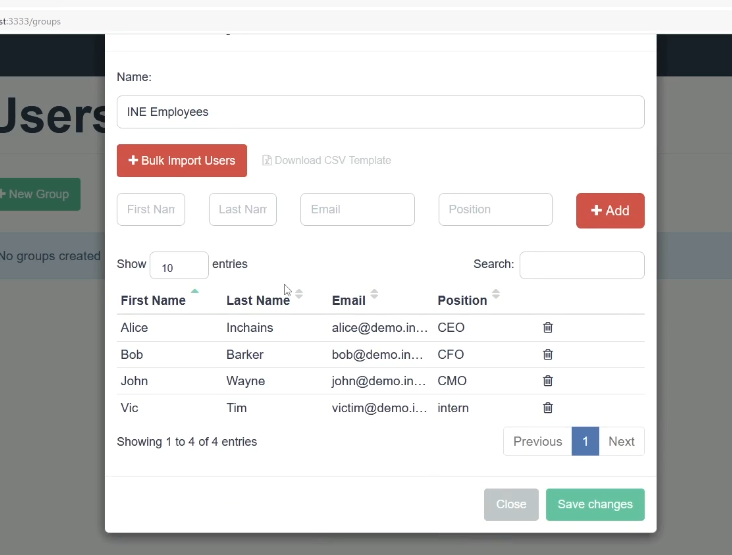Click the First Name input field
This screenshot has width=732, height=555.
151,210
